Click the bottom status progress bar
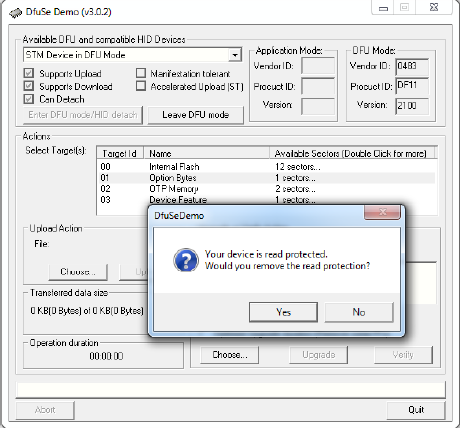Viewport: 460px width, 428px height. point(231,390)
